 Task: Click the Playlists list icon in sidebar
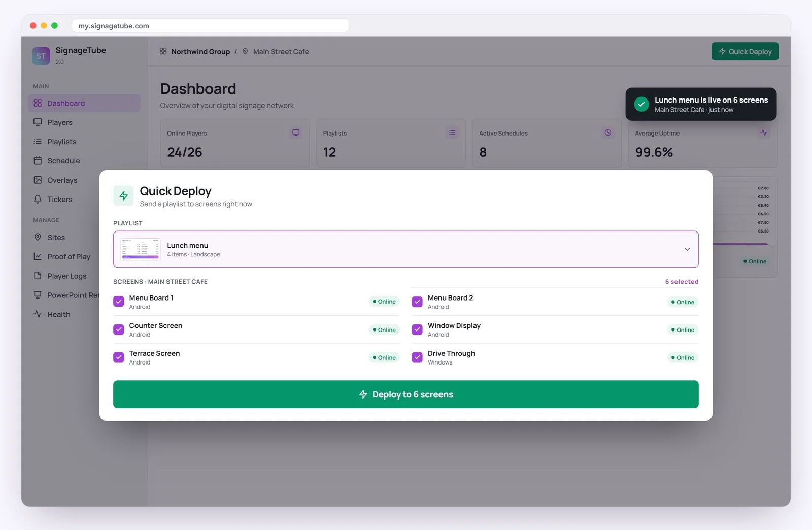pos(38,142)
